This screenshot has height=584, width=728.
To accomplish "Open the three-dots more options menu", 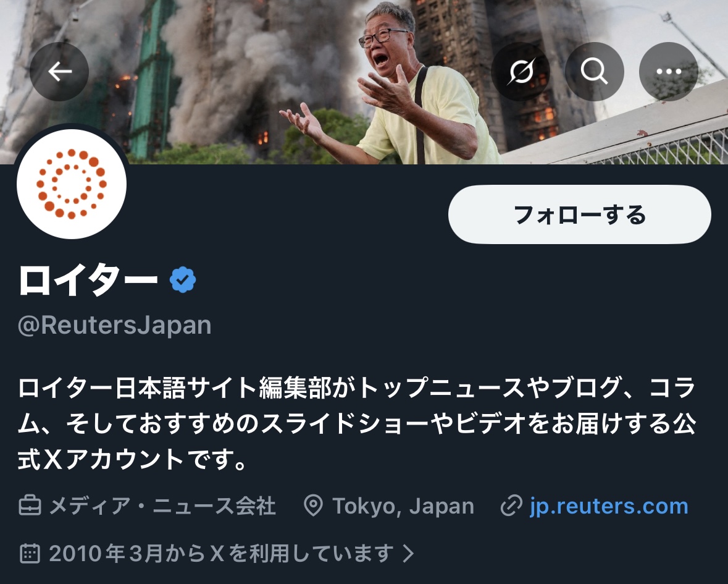I will 669,72.
